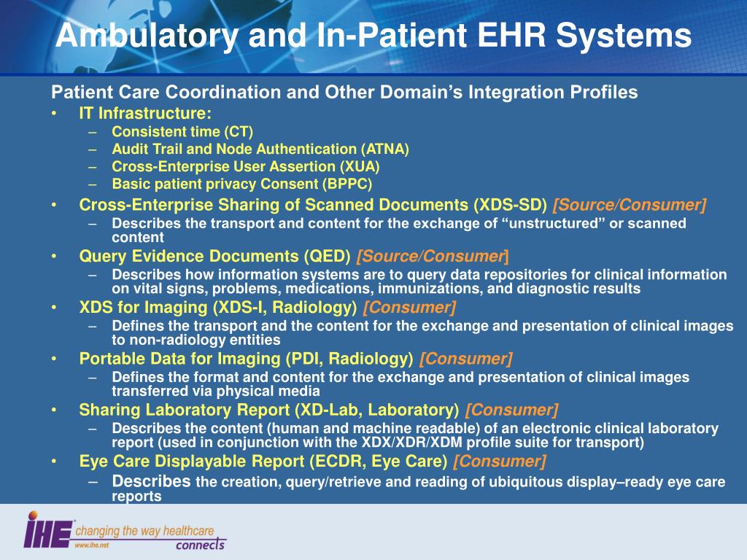
Task: Click the [Source/Consumer] tag after QED
Action: pos(433,256)
